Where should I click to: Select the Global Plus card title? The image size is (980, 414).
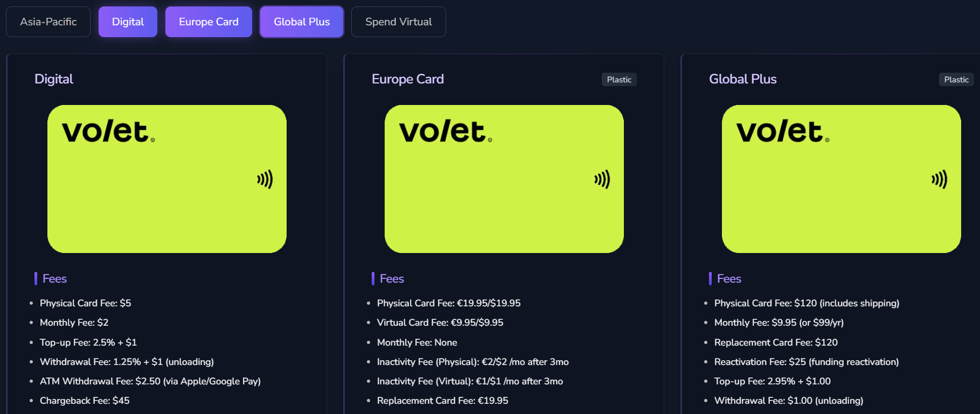[742, 79]
